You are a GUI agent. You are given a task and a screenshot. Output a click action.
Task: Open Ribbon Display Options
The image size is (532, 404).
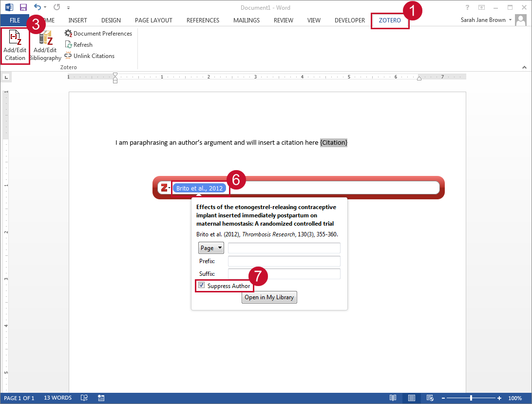click(481, 7)
